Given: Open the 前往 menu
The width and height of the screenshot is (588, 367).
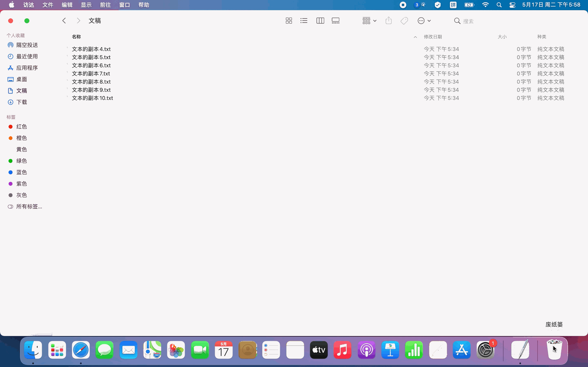Looking at the screenshot, I should 105,5.
